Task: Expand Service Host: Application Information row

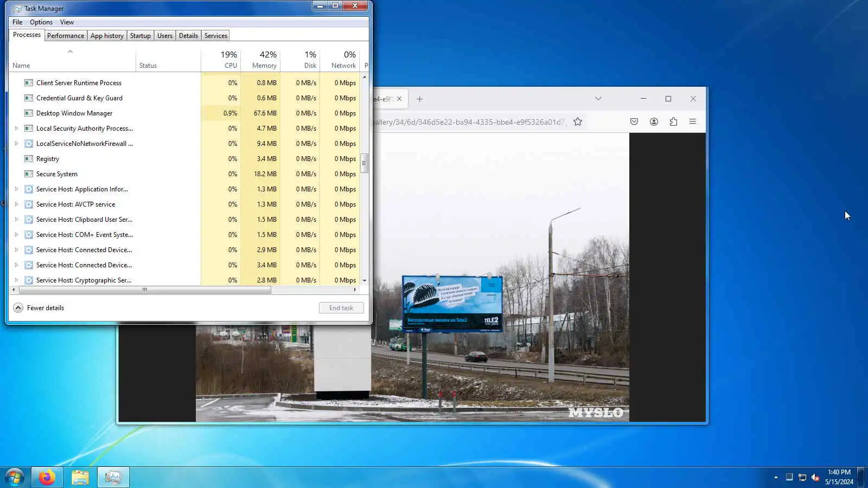Action: 16,189
